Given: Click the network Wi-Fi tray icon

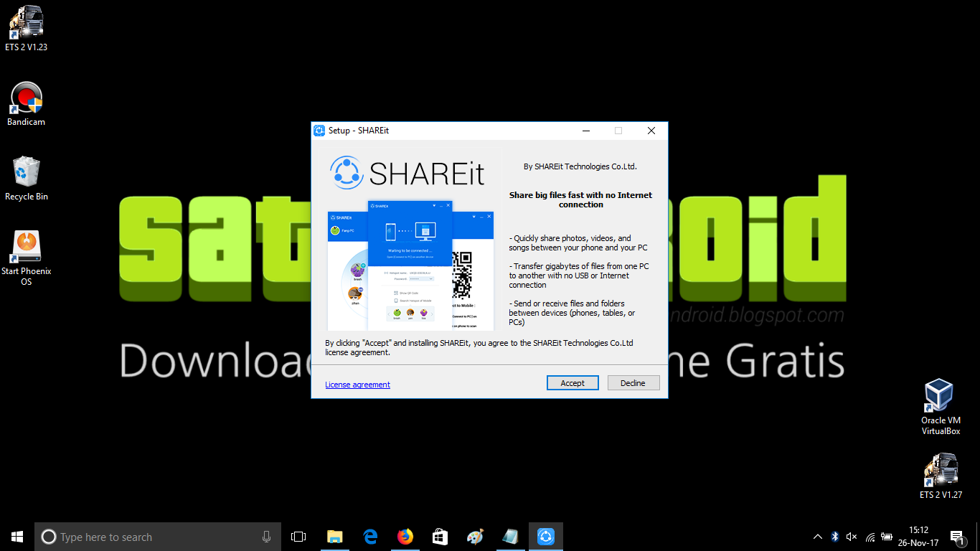Looking at the screenshot, I should click(x=870, y=537).
